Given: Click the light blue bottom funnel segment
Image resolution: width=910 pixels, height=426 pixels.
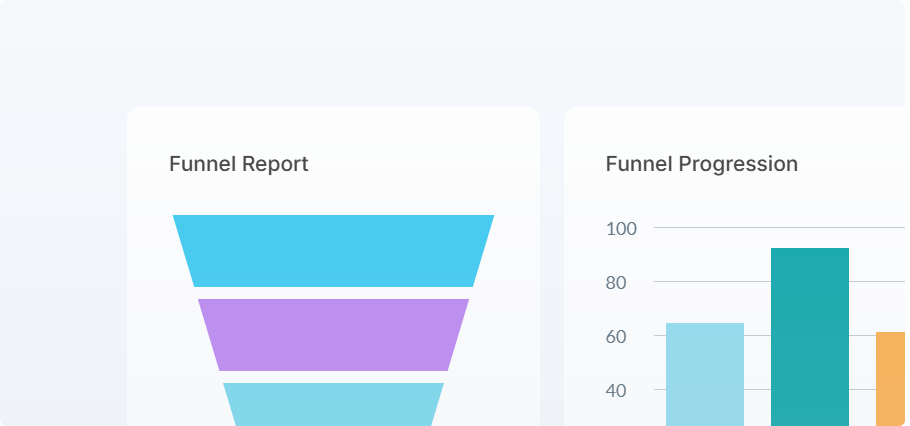Looking at the screenshot, I should click(x=333, y=404).
